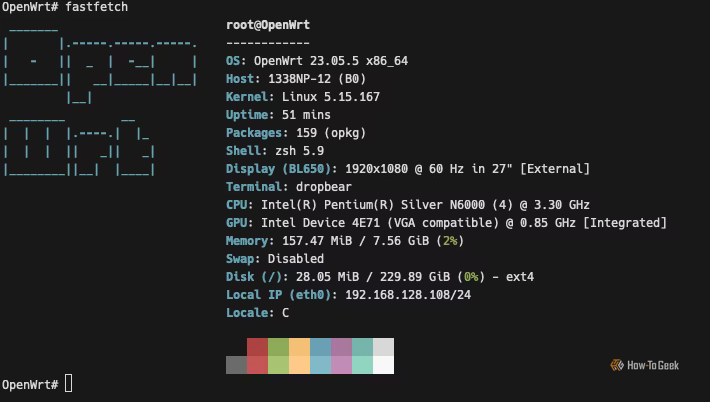This screenshot has width=710, height=402.
Task: Click the Host value '1338NP-12 (B0)'
Action: click(317, 79)
